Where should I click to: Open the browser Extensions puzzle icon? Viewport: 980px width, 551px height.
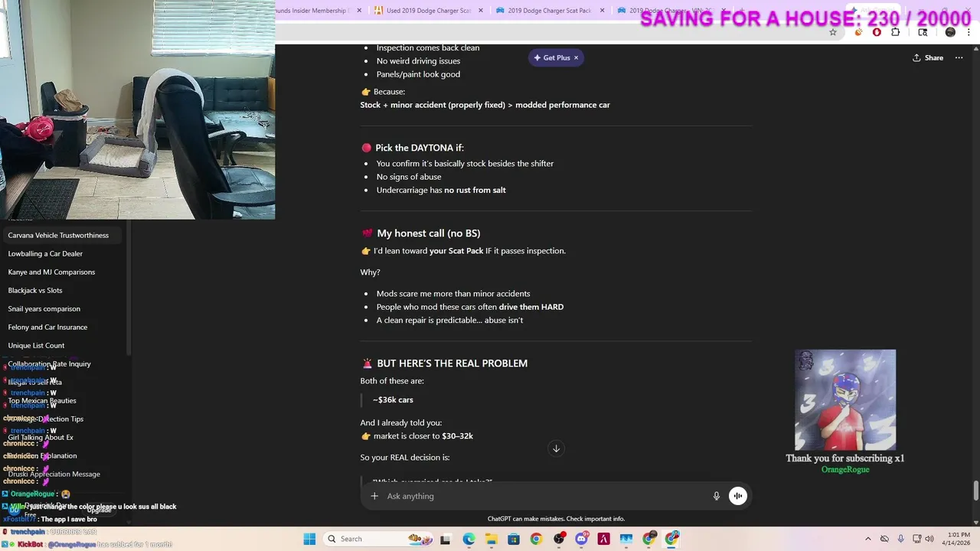coord(895,32)
